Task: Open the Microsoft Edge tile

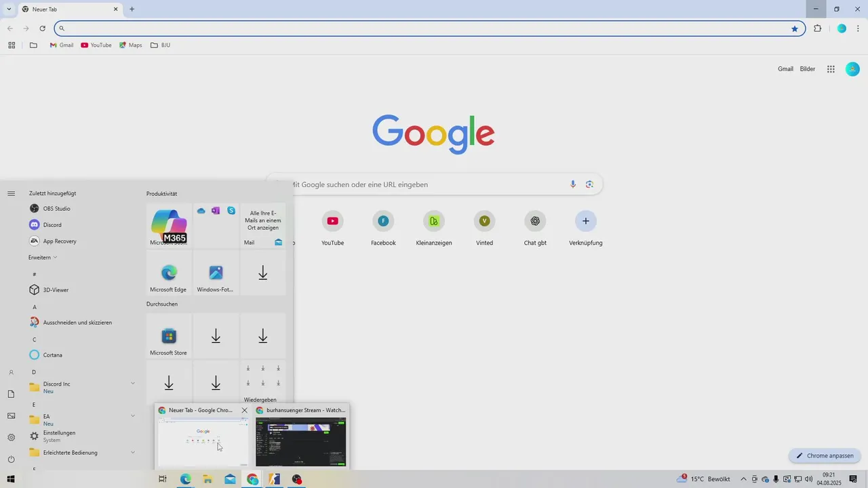Action: tap(169, 272)
